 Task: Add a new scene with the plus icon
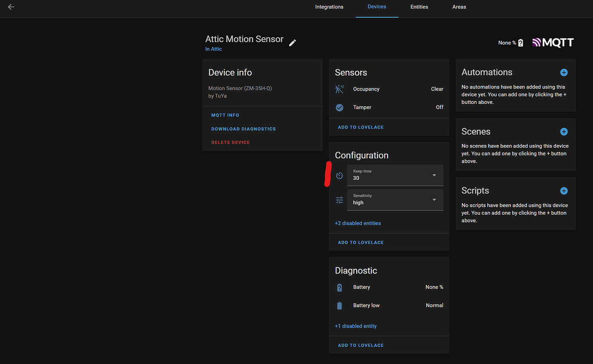564,131
